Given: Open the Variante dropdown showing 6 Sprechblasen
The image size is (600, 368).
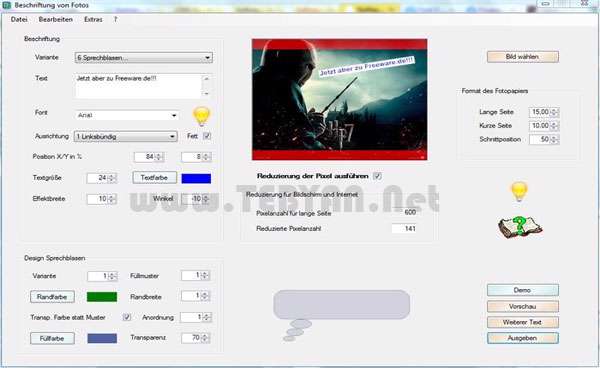Looking at the screenshot, I should click(x=143, y=58).
